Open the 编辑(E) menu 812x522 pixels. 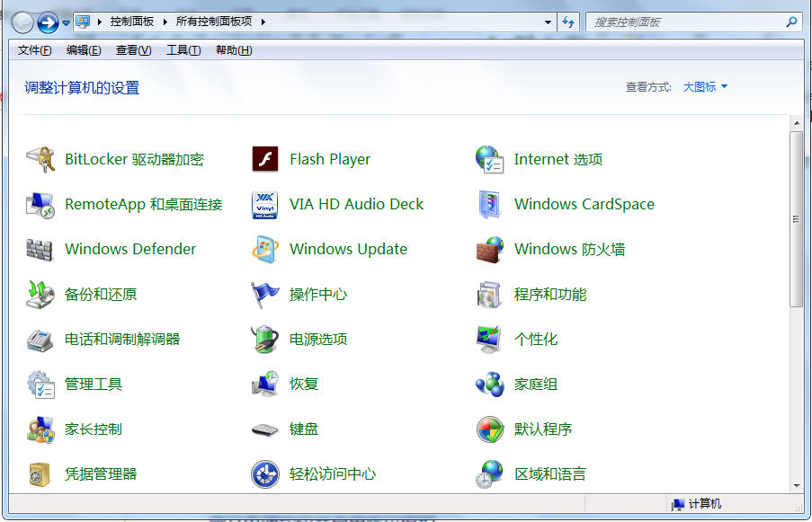(x=84, y=50)
